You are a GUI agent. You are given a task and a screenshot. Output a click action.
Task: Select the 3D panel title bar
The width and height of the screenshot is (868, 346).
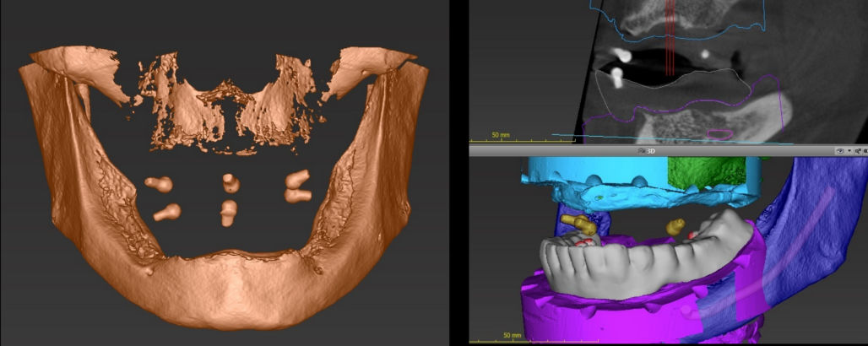point(718,150)
